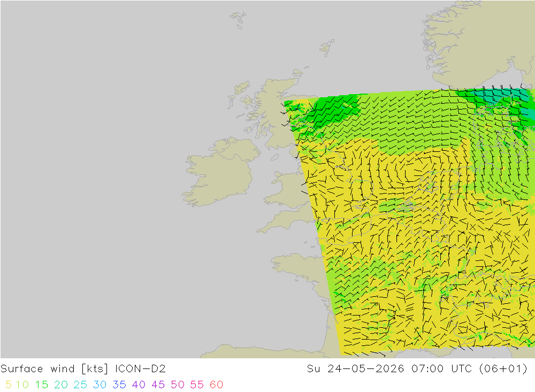Click the 'ICON-D2' model label
This screenshot has width=535, height=392.
pyautogui.click(x=140, y=369)
